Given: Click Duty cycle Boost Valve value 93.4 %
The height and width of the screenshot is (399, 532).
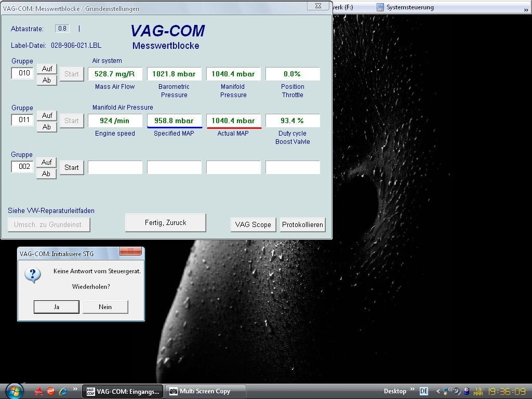Looking at the screenshot, I should click(x=292, y=121).
